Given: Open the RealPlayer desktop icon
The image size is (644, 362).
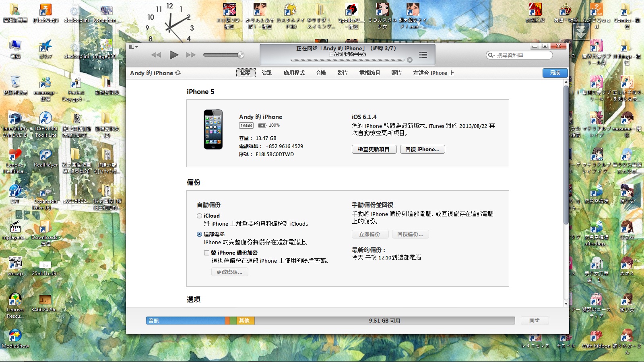Looking at the screenshot, I should (45, 158).
